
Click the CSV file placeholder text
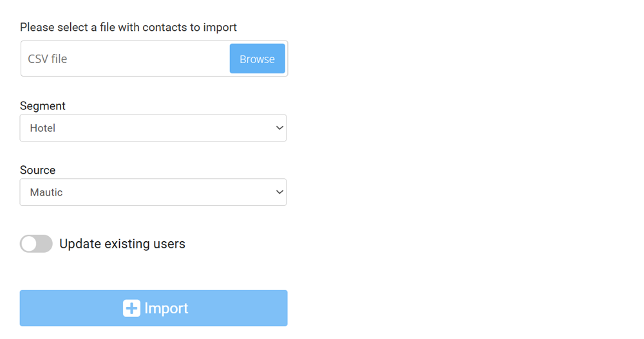48,59
